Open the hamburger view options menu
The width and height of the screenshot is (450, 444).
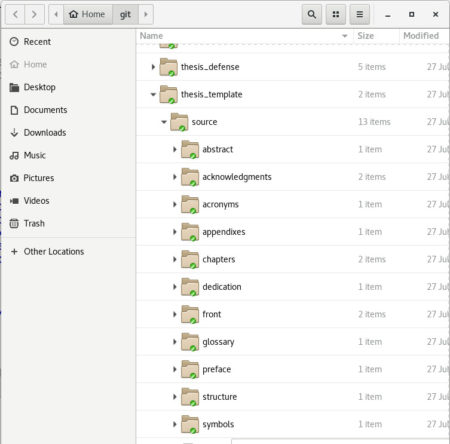point(360,14)
